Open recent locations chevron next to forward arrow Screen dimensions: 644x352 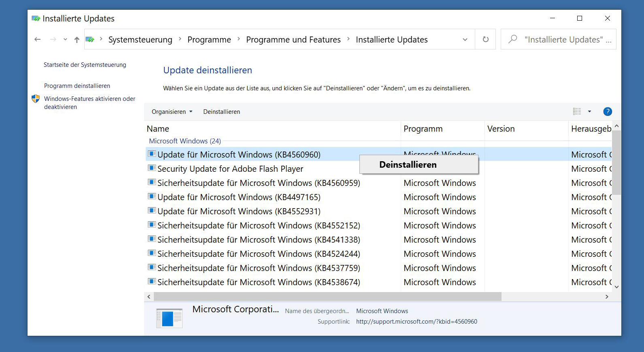coord(65,40)
